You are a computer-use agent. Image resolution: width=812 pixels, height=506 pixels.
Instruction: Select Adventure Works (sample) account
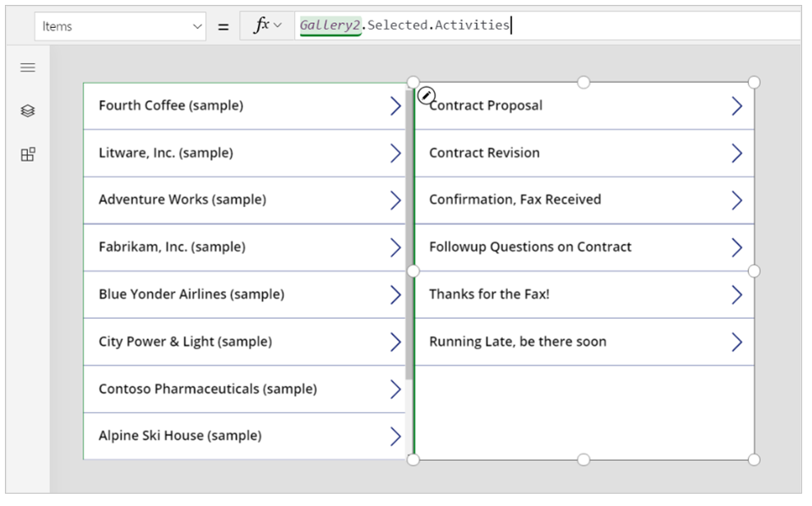point(182,200)
